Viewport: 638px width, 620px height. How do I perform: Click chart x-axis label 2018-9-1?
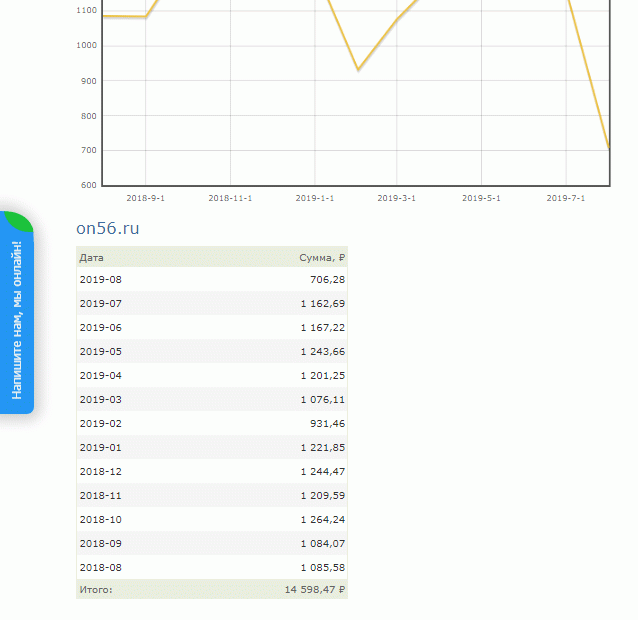145,198
